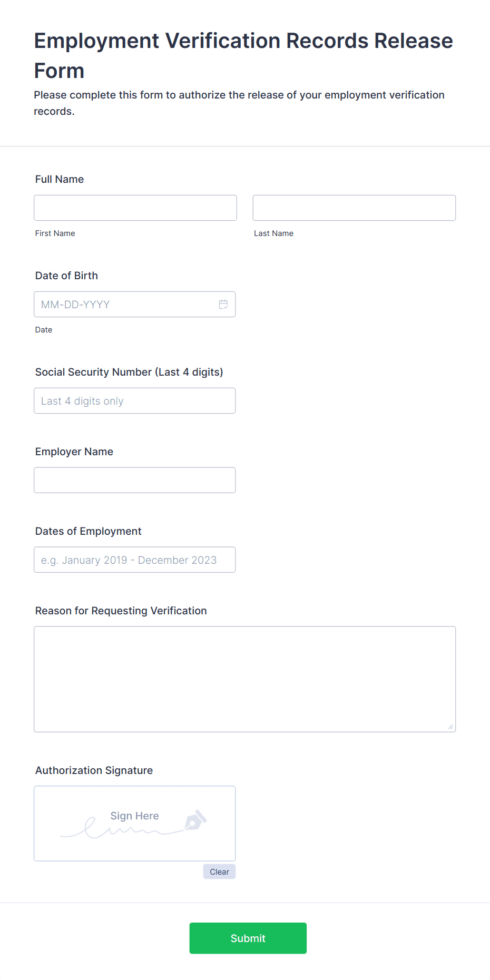Open the Date of Birth calendar icon
Screen dimensions: 490x980
coord(223,305)
